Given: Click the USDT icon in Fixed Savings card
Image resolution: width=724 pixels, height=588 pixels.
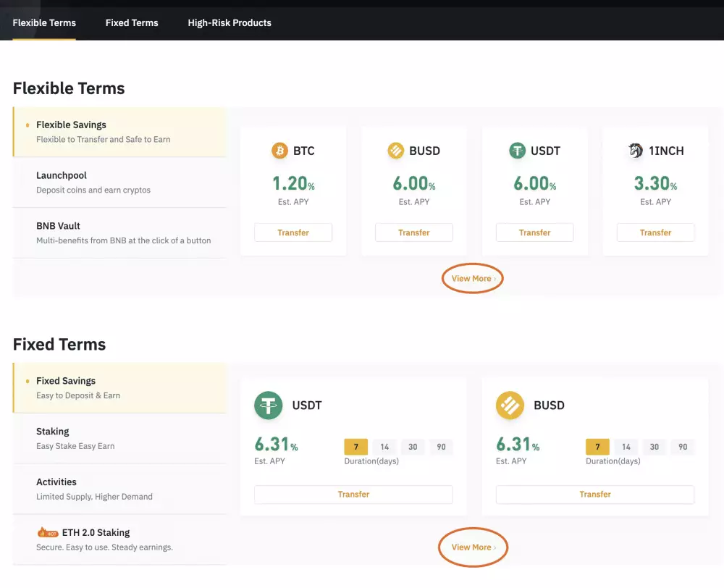Looking at the screenshot, I should pyautogui.click(x=269, y=406).
